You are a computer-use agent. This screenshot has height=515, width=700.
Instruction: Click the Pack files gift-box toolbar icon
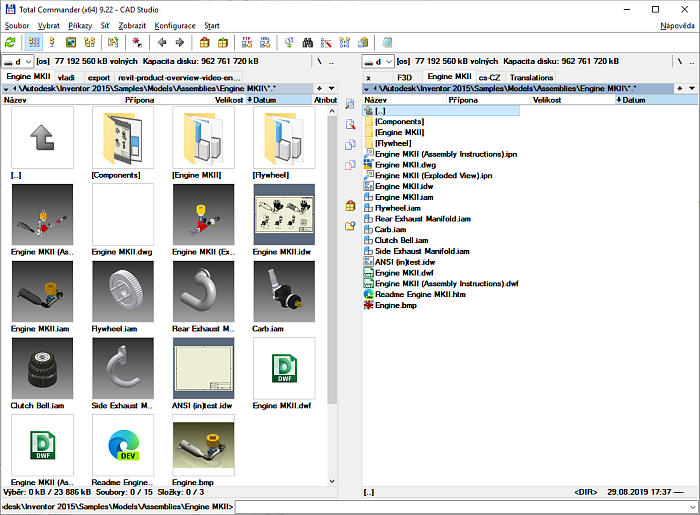tap(204, 42)
